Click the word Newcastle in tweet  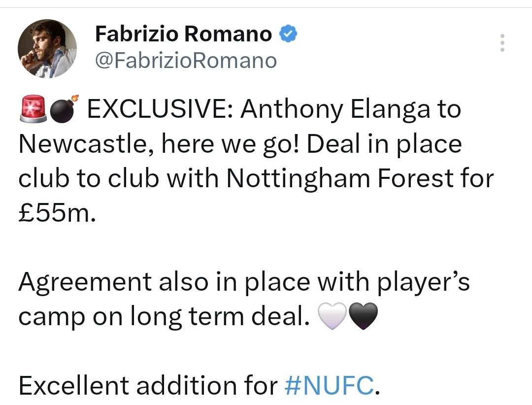coord(86,144)
